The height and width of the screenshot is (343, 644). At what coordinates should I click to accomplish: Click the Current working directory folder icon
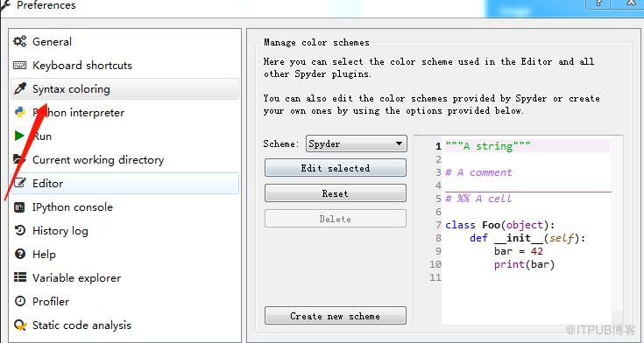click(x=19, y=159)
